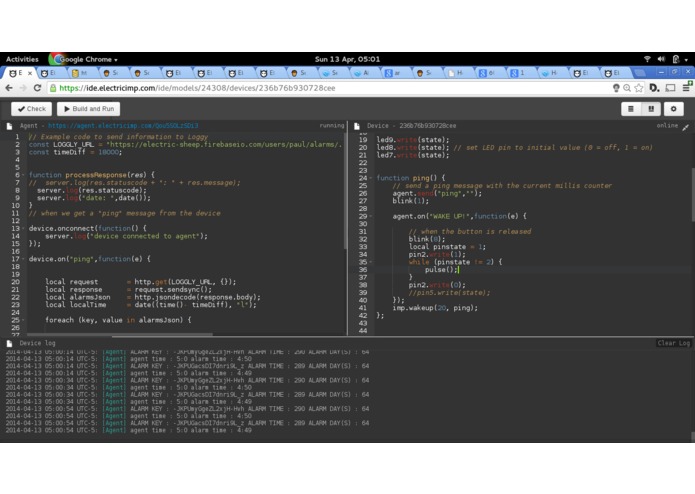Click the battery status icon
The image size is (695, 494).
point(675,59)
